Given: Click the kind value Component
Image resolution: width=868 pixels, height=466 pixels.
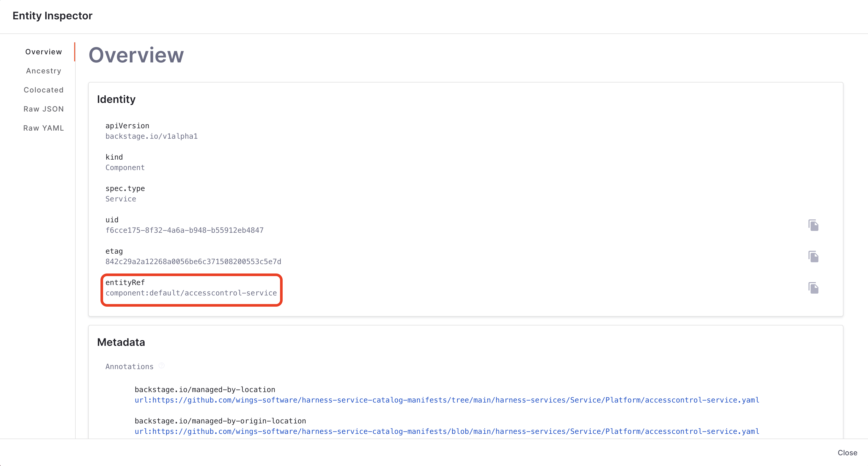Looking at the screenshot, I should 125,168.
